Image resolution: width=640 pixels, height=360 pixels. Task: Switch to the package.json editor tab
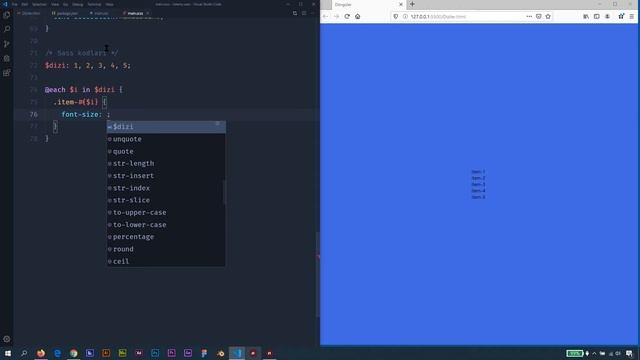[65, 13]
